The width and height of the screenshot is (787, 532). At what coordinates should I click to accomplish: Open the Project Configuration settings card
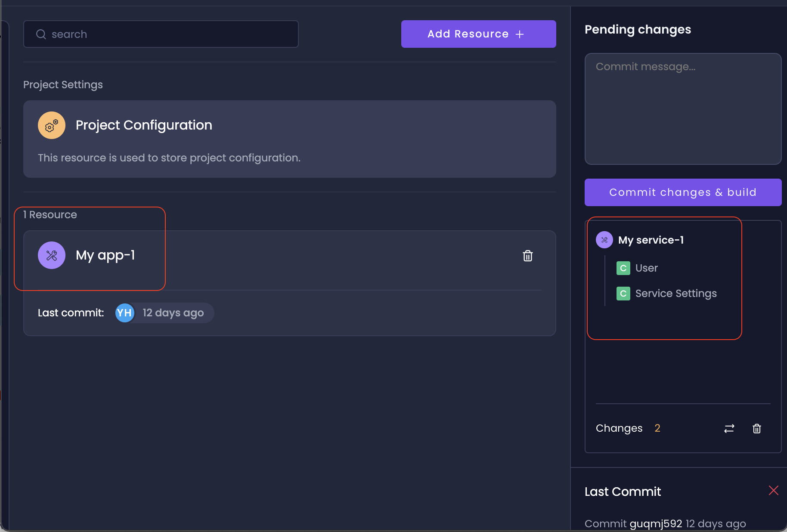click(289, 139)
